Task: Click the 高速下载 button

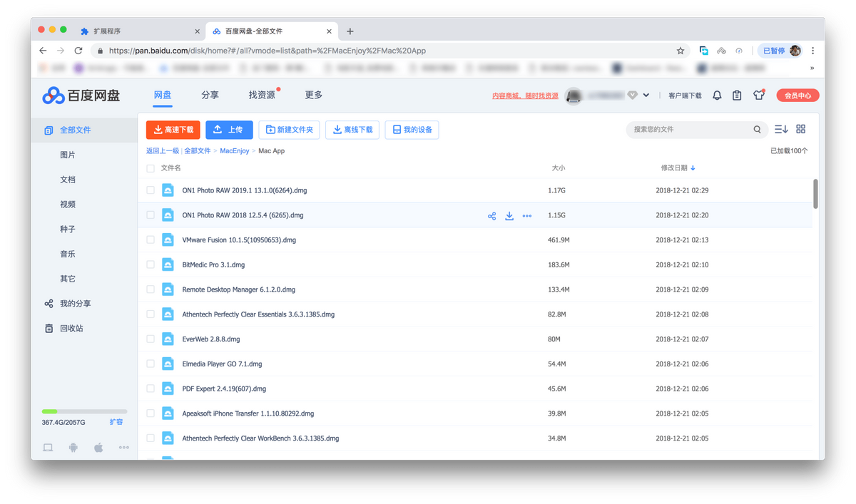Action: [x=173, y=130]
